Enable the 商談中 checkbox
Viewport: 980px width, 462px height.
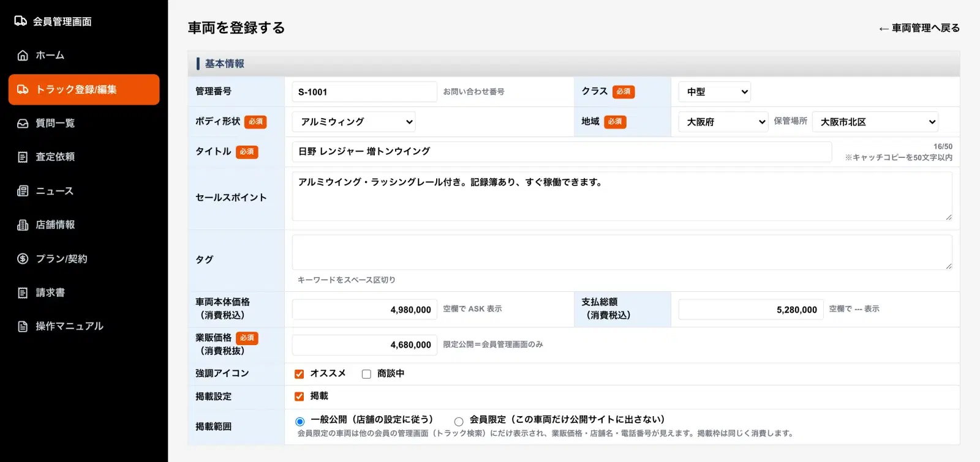click(x=366, y=374)
